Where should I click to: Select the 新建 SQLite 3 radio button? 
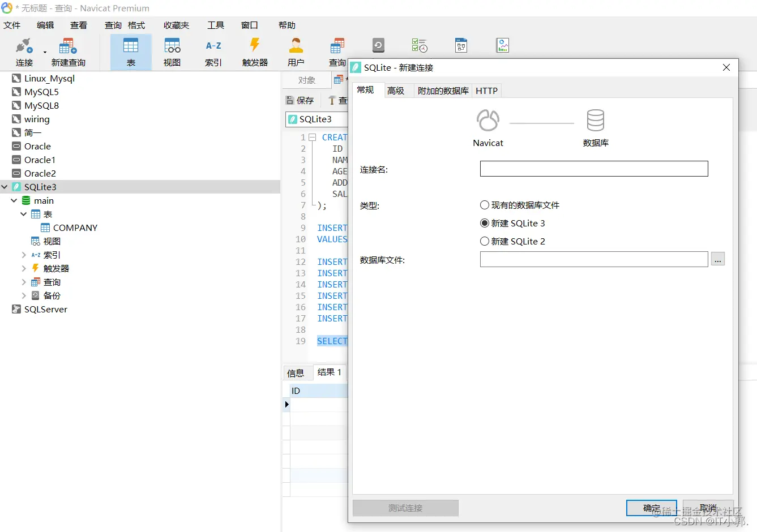485,223
